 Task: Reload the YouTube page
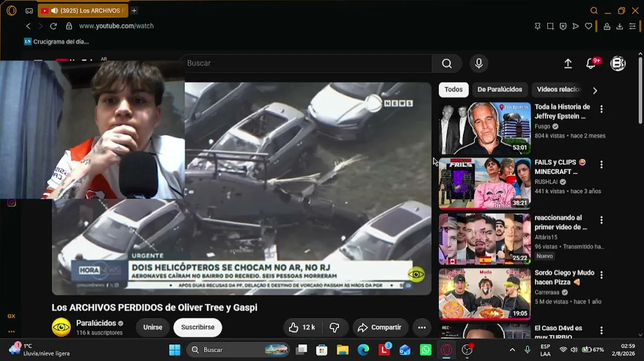pos(53,26)
